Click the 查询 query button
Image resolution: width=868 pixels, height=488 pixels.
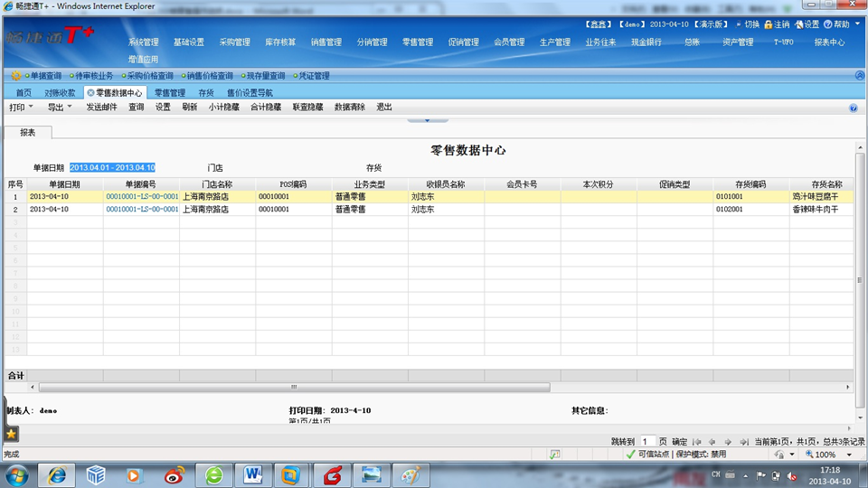pos(137,108)
